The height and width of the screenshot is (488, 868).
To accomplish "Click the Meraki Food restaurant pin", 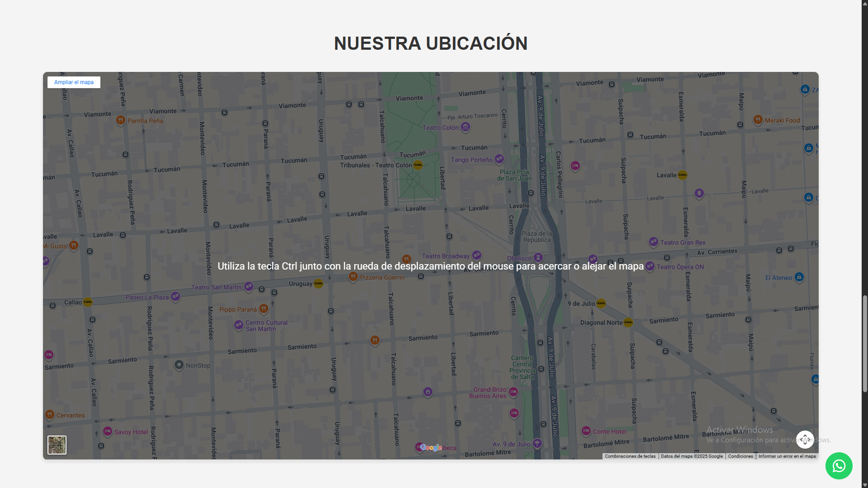I will [x=758, y=119].
